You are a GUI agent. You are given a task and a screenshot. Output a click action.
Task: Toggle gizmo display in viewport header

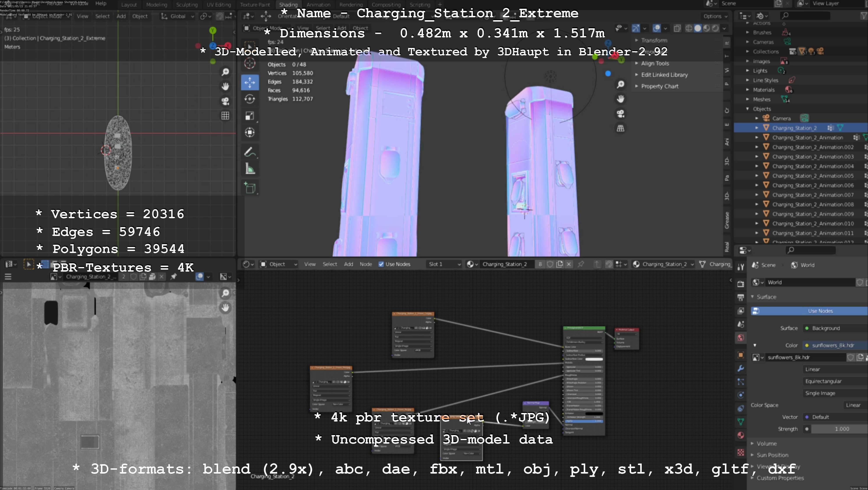636,28
